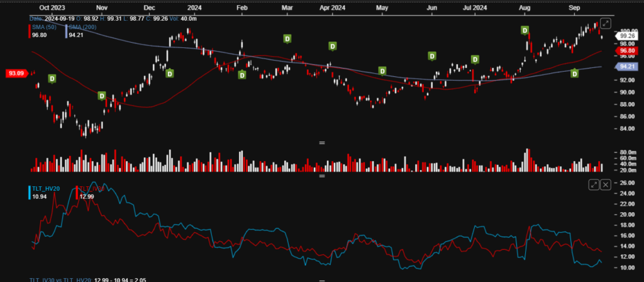Click the dividend marker in early November
Viewport: 644px width, 282px height.
click(x=102, y=96)
